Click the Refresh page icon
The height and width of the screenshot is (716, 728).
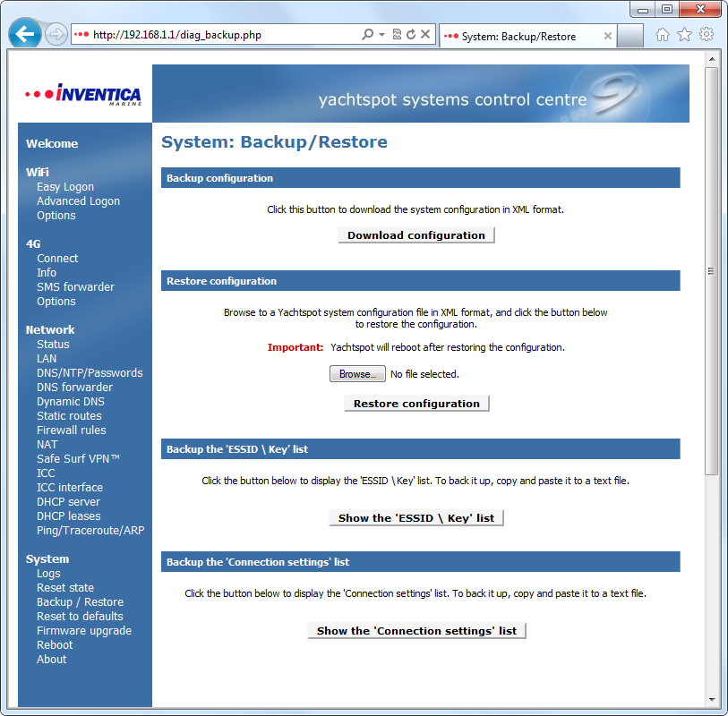[x=411, y=34]
